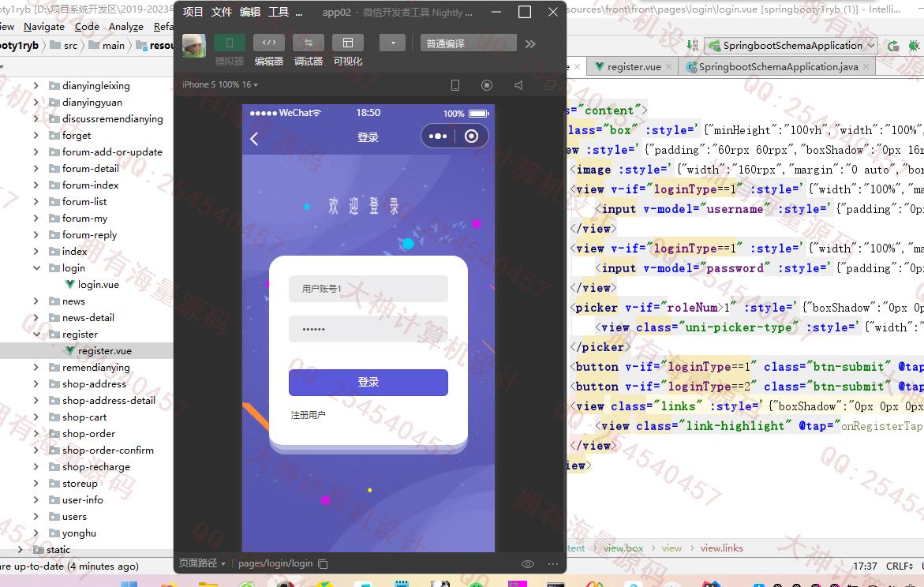The width and height of the screenshot is (924, 587).
Task: Copy the page path pages/login/login
Action: [x=323, y=564]
